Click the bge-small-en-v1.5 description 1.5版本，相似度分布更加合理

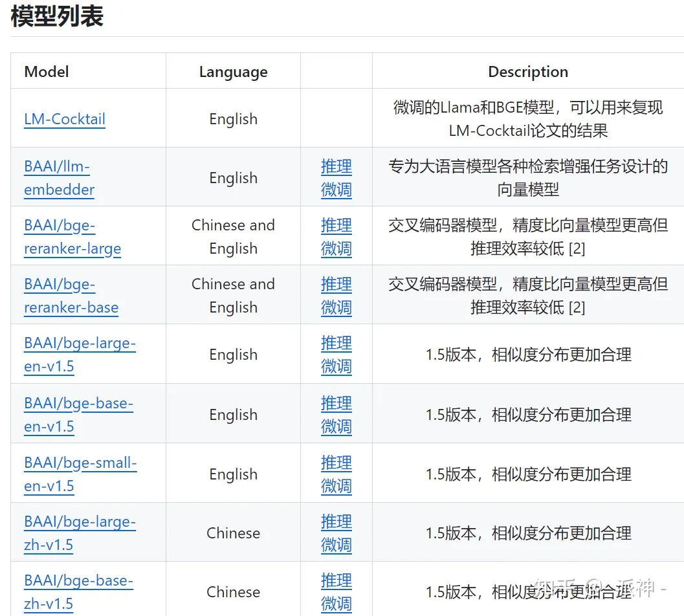click(528, 474)
